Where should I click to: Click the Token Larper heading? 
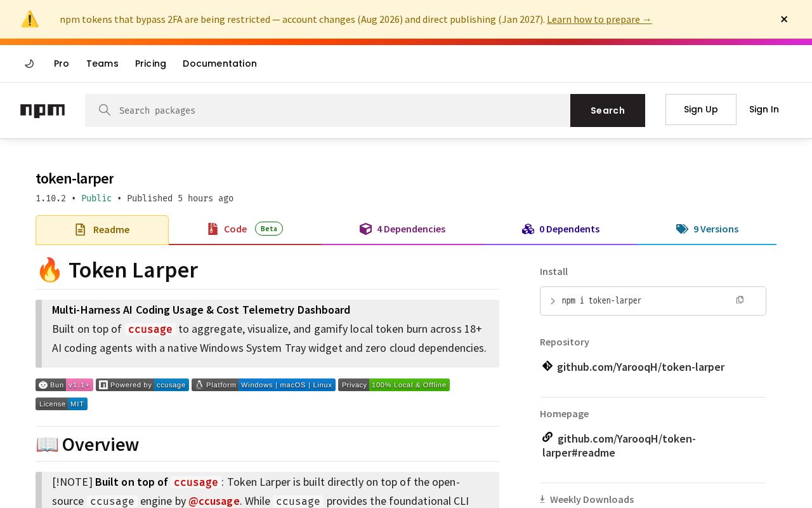click(x=117, y=270)
